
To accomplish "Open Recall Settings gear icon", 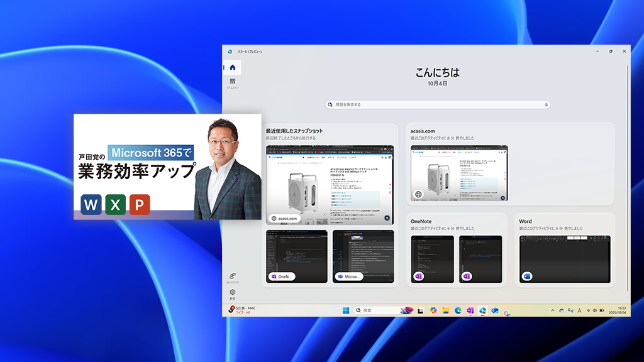I will tap(232, 293).
